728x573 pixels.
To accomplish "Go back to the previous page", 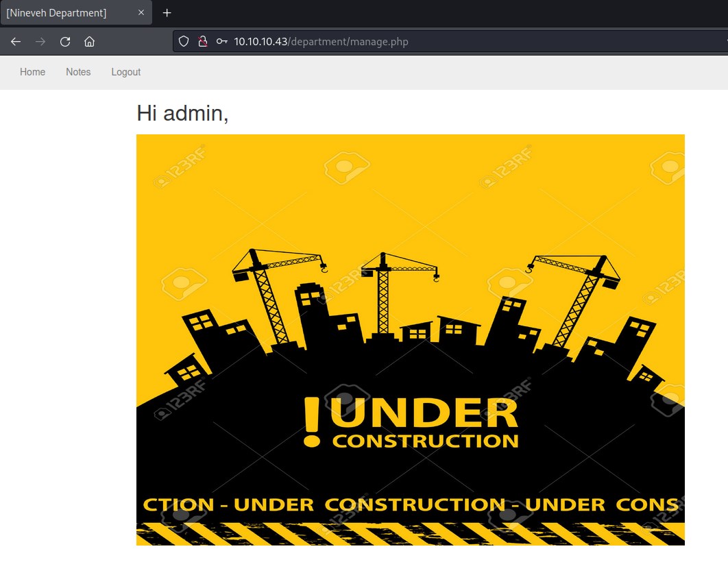I will [x=16, y=42].
